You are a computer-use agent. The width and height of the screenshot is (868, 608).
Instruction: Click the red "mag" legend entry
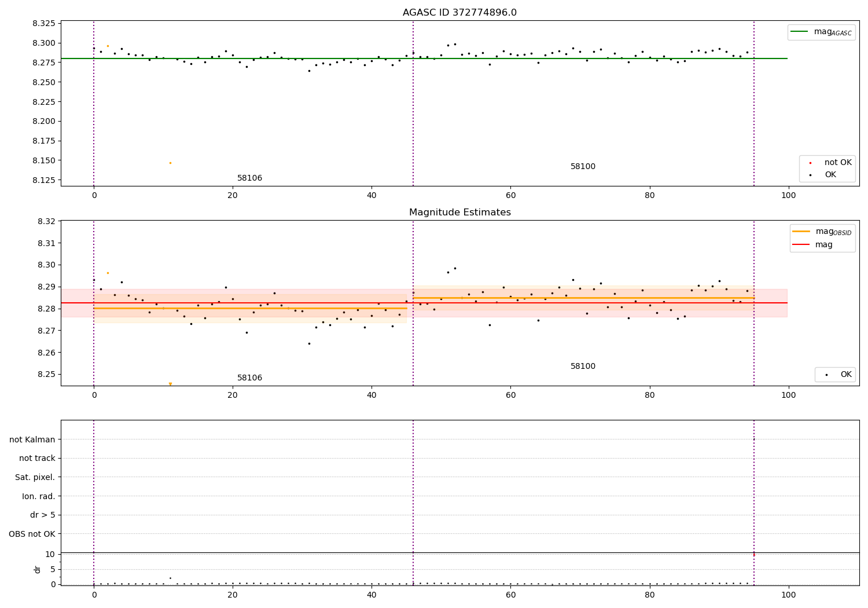click(x=812, y=245)
